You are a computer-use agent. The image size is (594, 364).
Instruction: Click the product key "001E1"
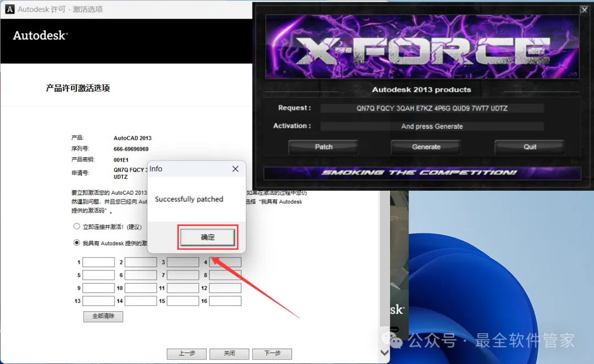(121, 160)
